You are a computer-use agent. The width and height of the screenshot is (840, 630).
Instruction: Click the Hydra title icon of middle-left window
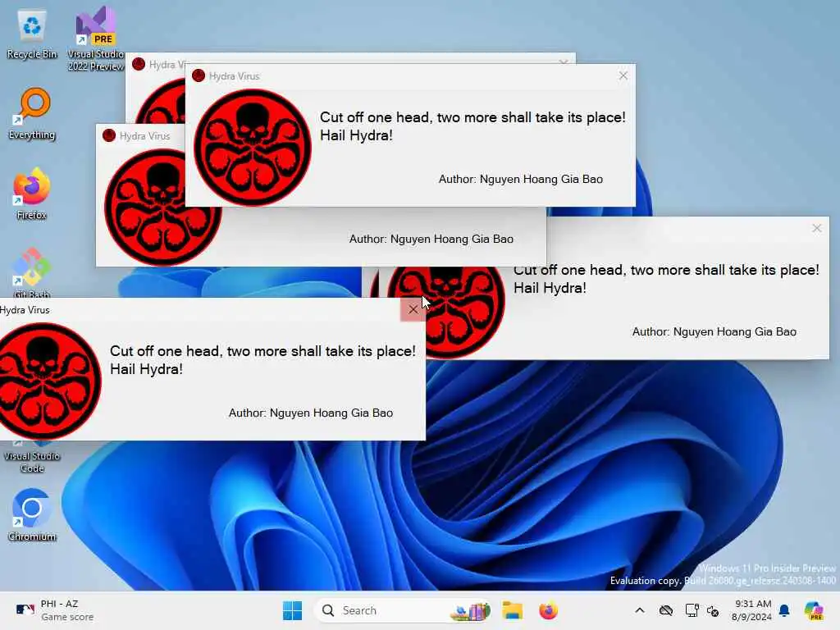(109, 135)
